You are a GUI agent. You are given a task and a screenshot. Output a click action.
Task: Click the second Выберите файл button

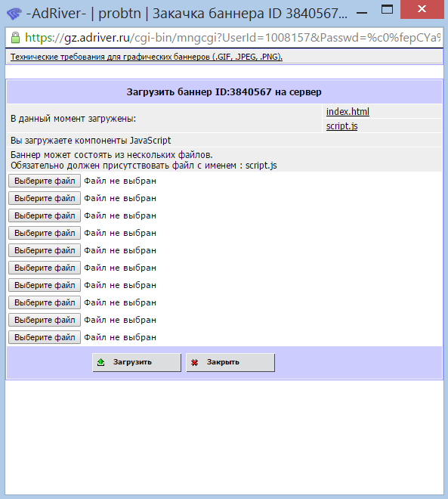(45, 198)
